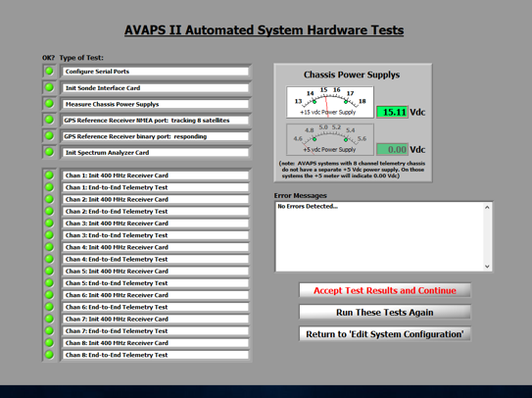Click the 'Error Messages' label
The height and width of the screenshot is (398, 532).
[x=300, y=196]
